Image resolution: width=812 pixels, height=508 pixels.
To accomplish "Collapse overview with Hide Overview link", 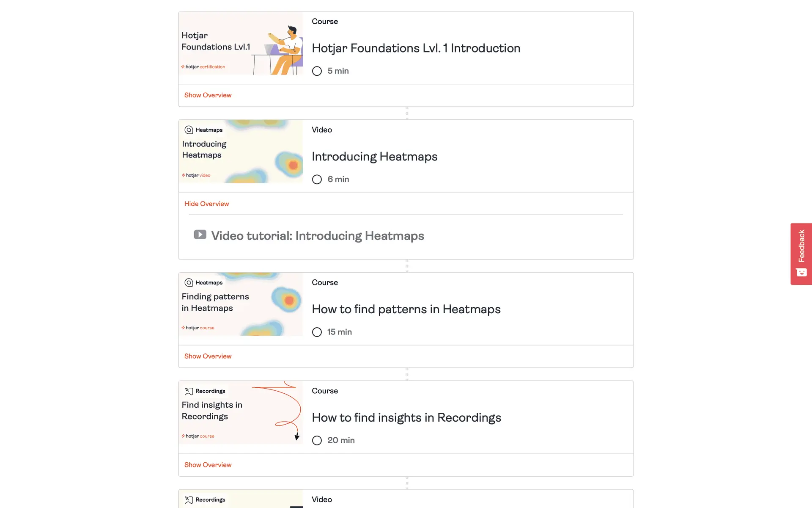I will click(x=206, y=204).
